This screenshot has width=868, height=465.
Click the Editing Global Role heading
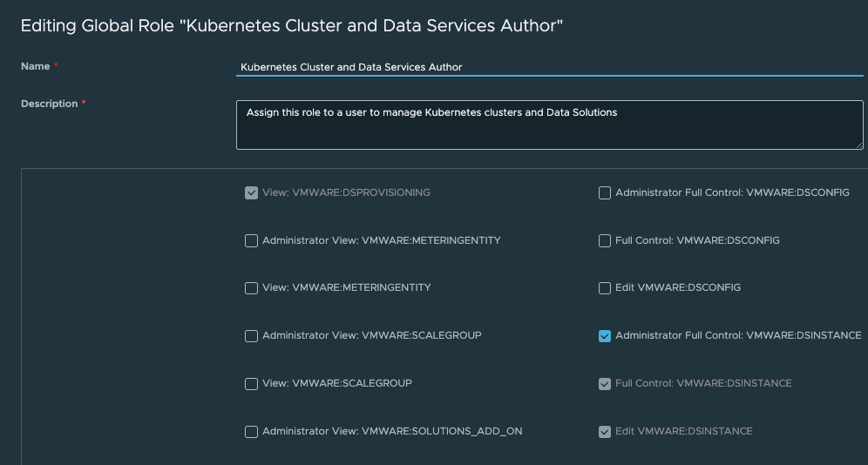pyautogui.click(x=291, y=25)
